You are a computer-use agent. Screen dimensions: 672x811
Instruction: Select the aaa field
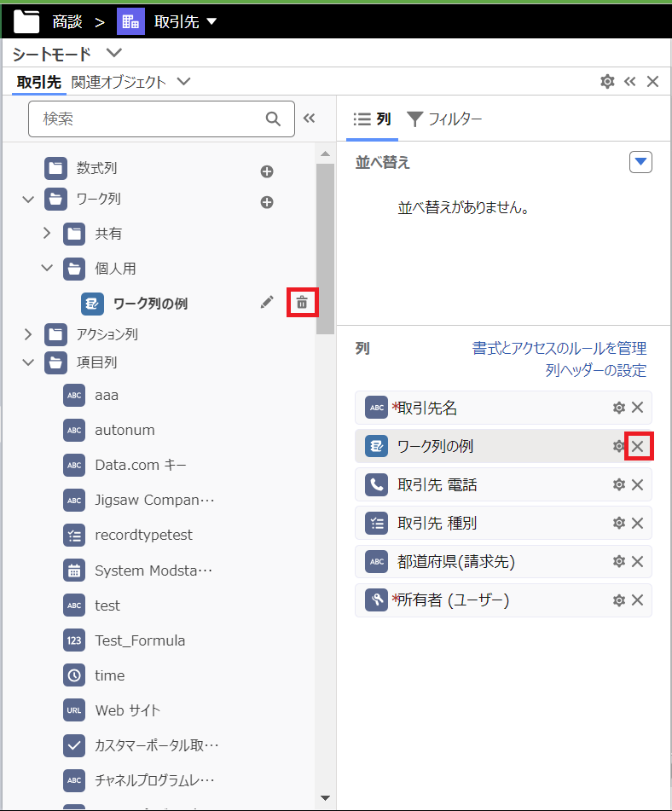[x=107, y=395]
